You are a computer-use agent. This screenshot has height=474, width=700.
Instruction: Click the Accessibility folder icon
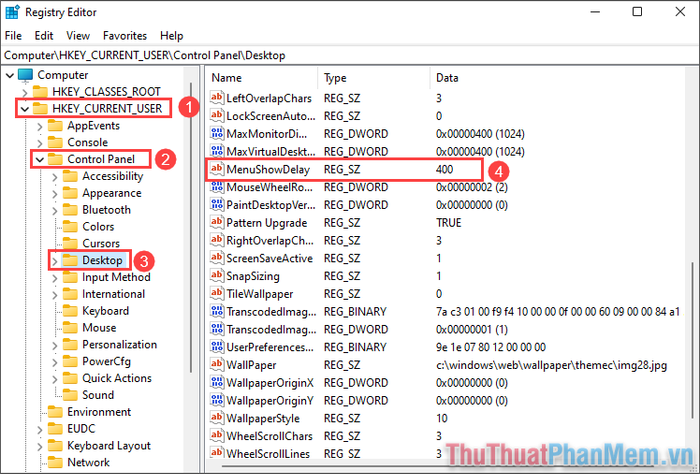[x=70, y=176]
